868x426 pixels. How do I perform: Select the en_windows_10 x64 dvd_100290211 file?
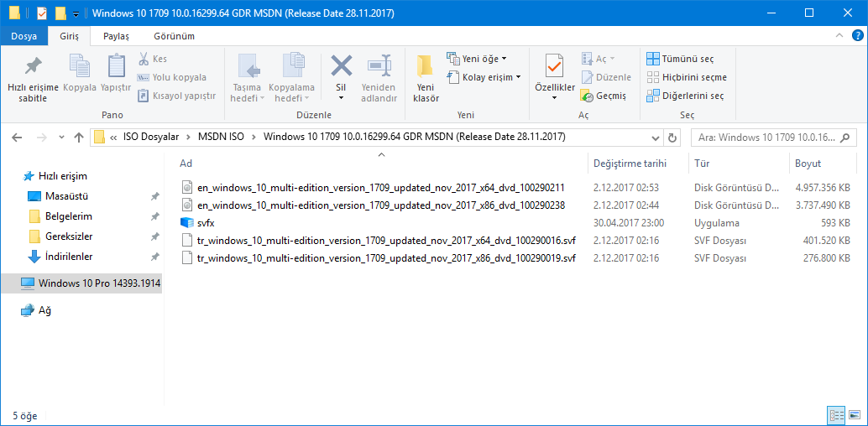click(x=373, y=188)
